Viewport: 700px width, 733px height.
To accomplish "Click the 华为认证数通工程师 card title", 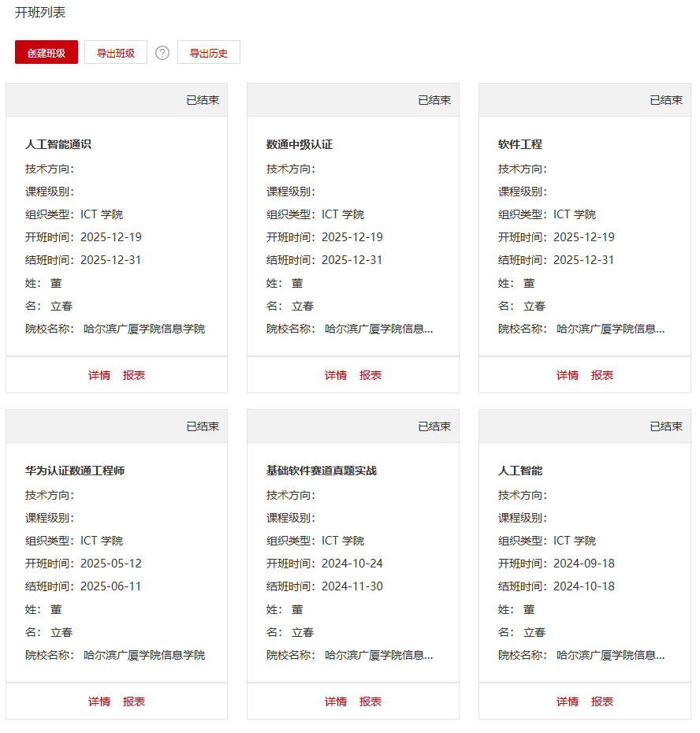I will pos(75,471).
